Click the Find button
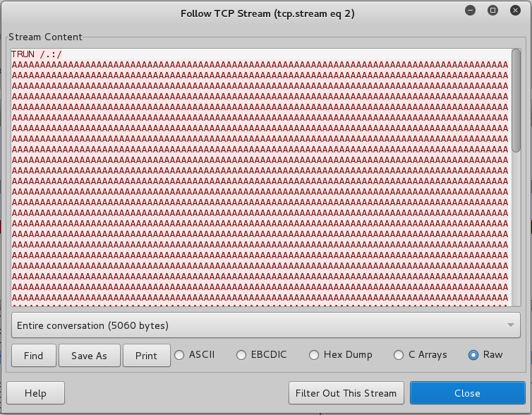Viewport: 532px width, 415px height. [33, 356]
